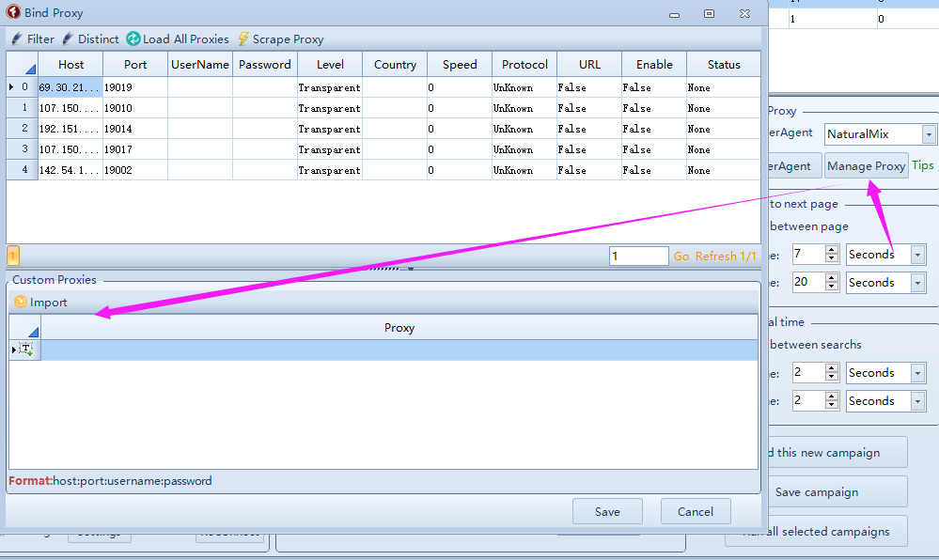939x560 pixels.
Task: Click the Go link next to page box
Action: click(x=681, y=257)
